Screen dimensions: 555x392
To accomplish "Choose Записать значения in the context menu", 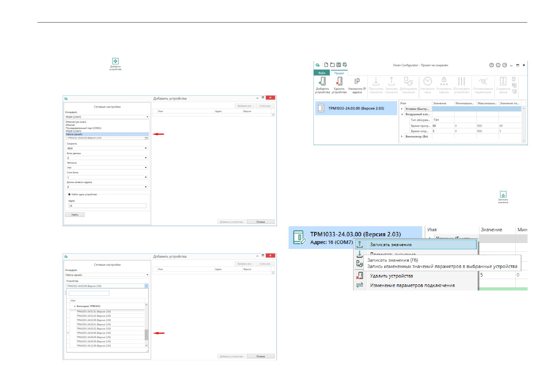I will click(416, 245).
